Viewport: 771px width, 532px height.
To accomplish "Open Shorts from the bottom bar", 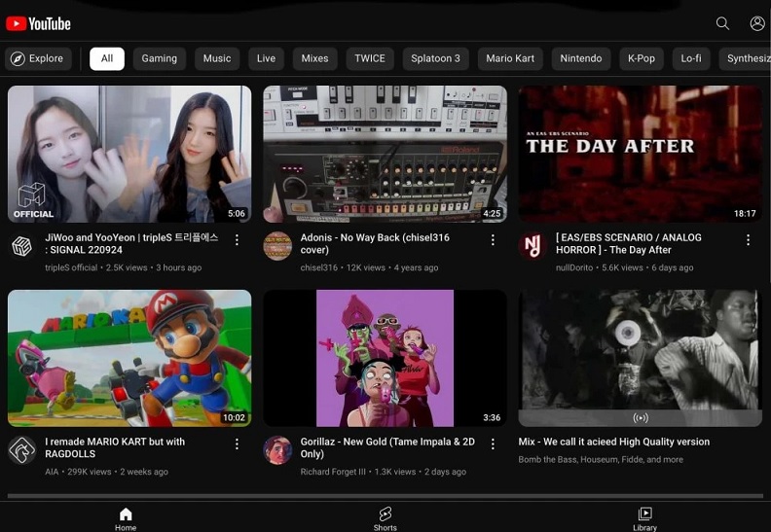I will pyautogui.click(x=385, y=516).
